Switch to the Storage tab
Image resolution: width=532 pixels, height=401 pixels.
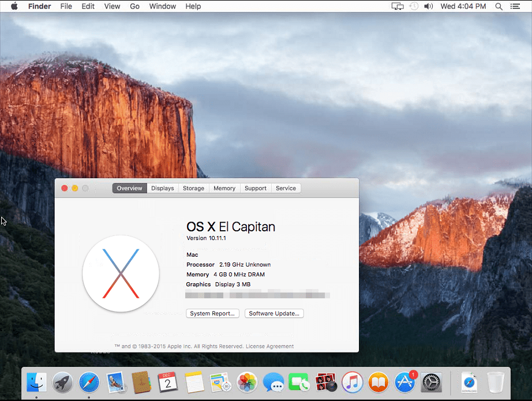coord(193,188)
